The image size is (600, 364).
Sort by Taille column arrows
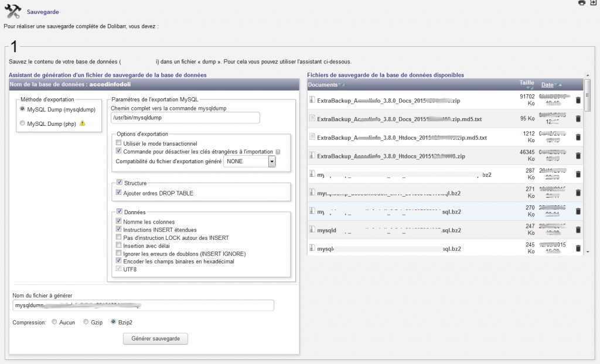530,88
